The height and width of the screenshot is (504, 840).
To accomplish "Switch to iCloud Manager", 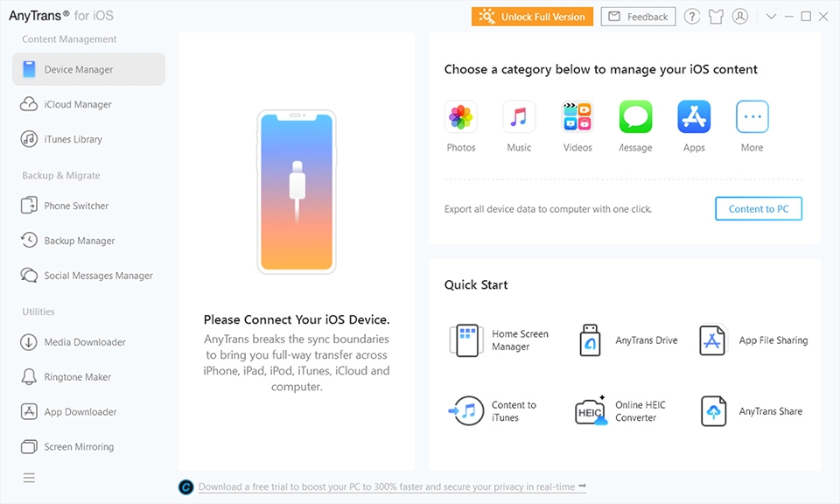I will click(88, 104).
